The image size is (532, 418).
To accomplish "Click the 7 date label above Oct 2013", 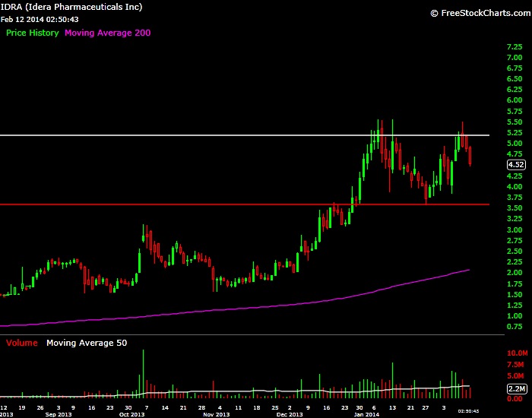I will pos(147,407).
